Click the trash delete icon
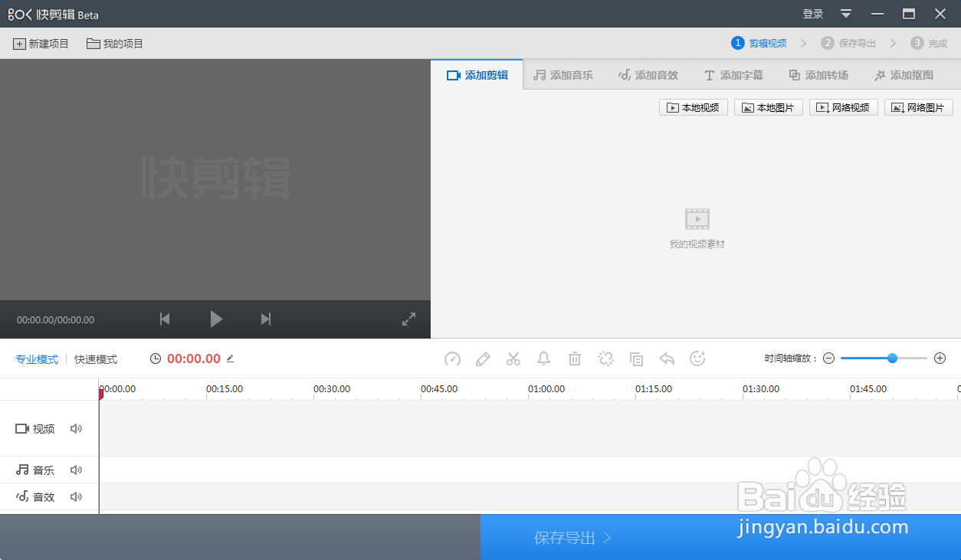The width and height of the screenshot is (961, 560). pyautogui.click(x=575, y=359)
